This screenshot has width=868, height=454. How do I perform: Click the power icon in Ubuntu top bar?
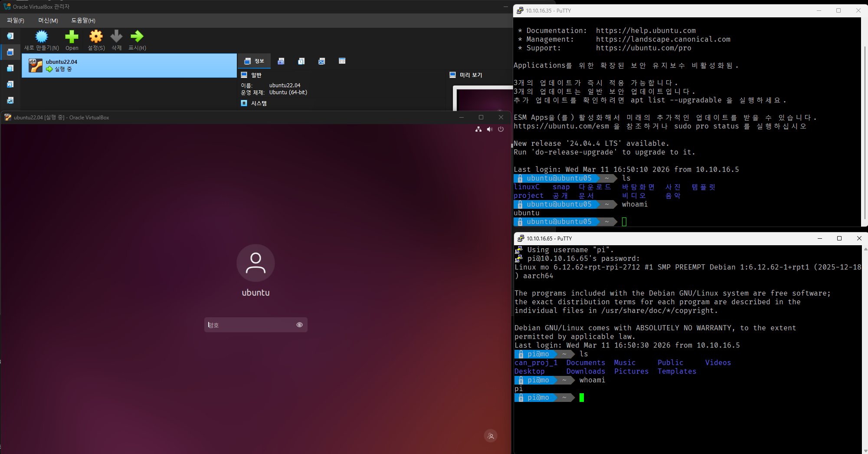[501, 129]
